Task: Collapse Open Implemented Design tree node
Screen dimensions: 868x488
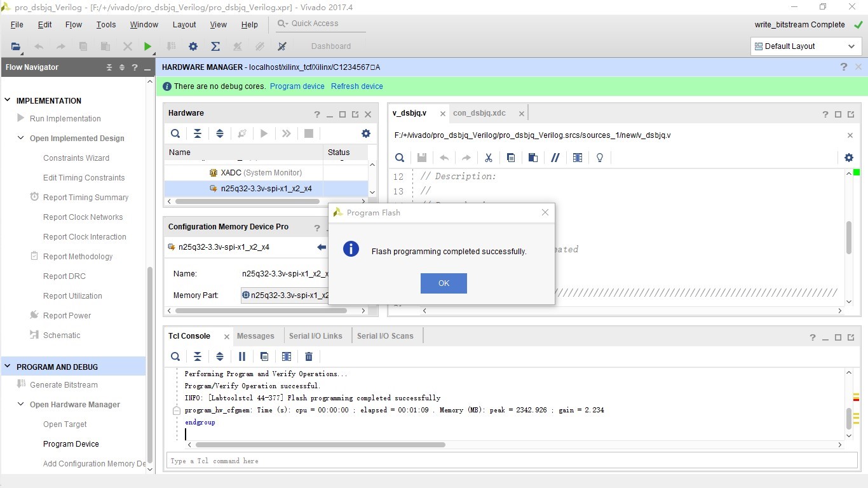Action: point(21,138)
